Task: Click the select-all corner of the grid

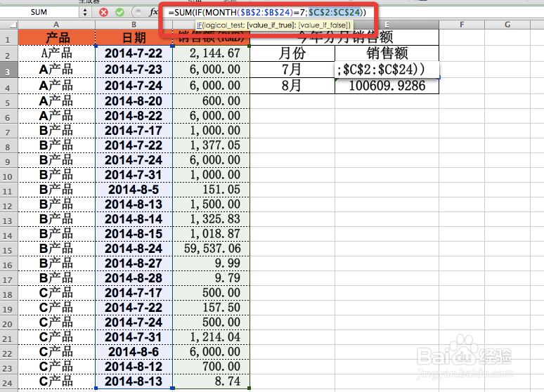Action: 9,25
